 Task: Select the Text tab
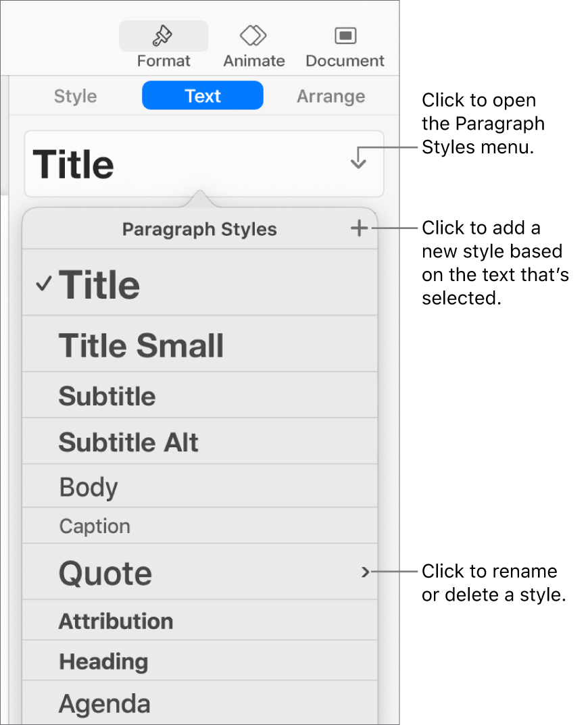tap(203, 96)
